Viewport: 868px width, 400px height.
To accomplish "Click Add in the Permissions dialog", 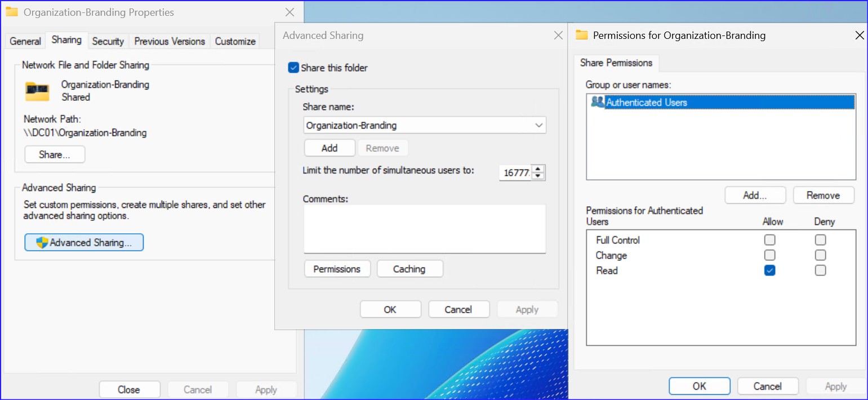I will click(755, 195).
